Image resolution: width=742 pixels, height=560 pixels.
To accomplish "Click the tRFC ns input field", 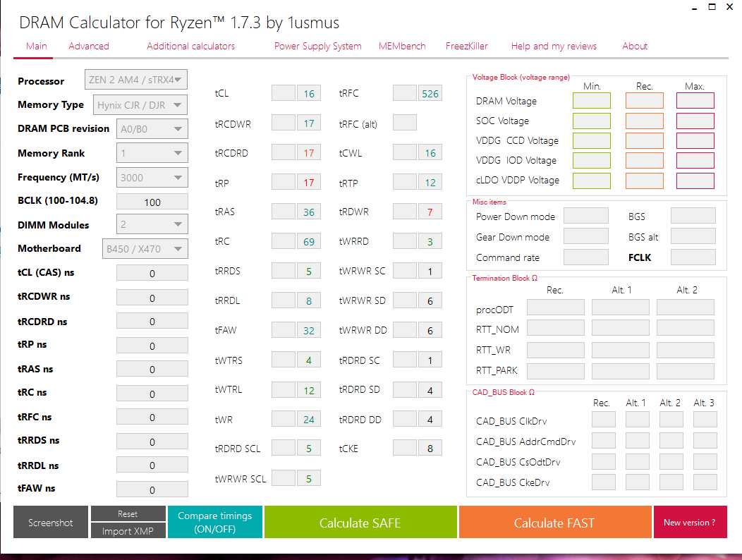I will [152, 417].
